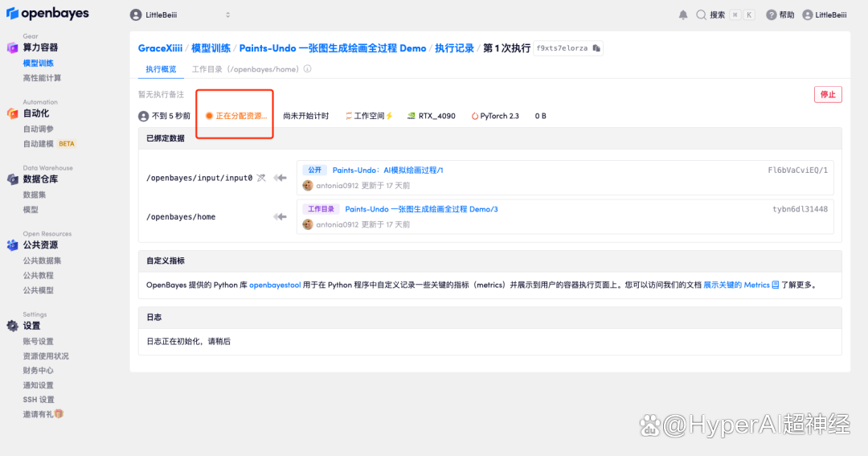Open the 帮助 help icon
Viewport: 868px width, 456px height.
click(x=772, y=14)
